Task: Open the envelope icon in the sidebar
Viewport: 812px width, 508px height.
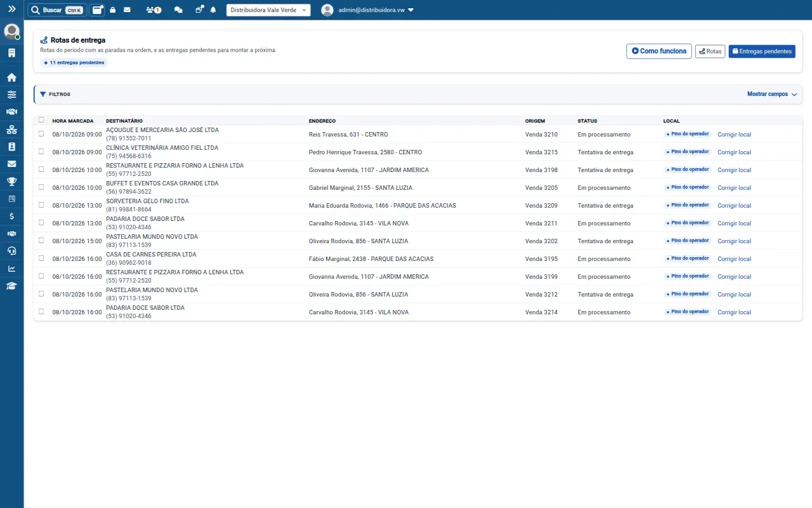Action: point(11,164)
